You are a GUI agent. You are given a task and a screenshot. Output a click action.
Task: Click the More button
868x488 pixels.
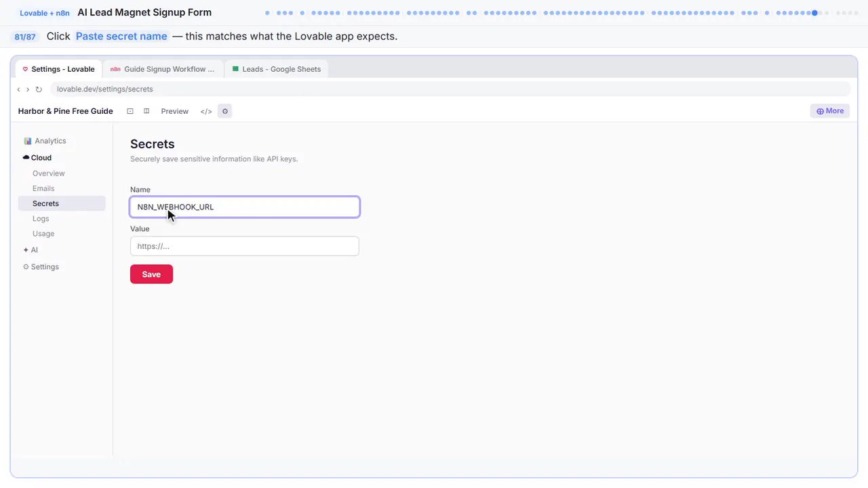click(830, 111)
